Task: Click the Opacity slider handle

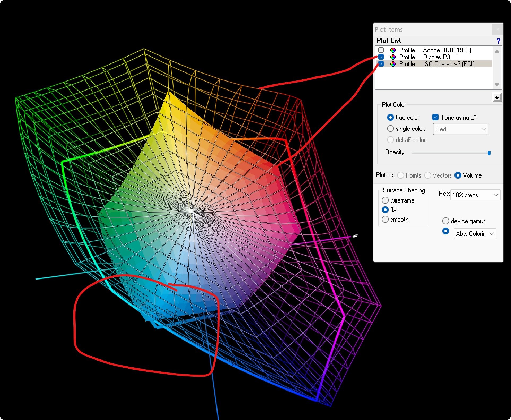Action: [489, 153]
